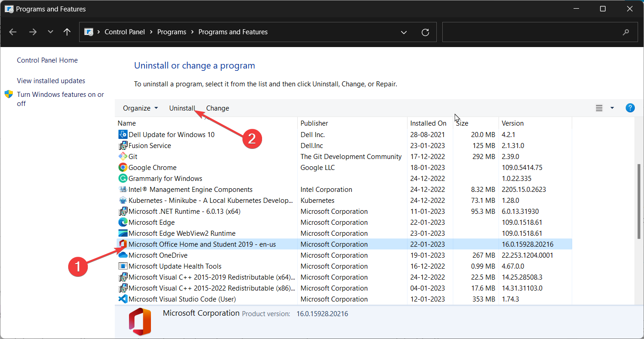Go up one folder level
Screen dimensions: 644x339
point(67,32)
